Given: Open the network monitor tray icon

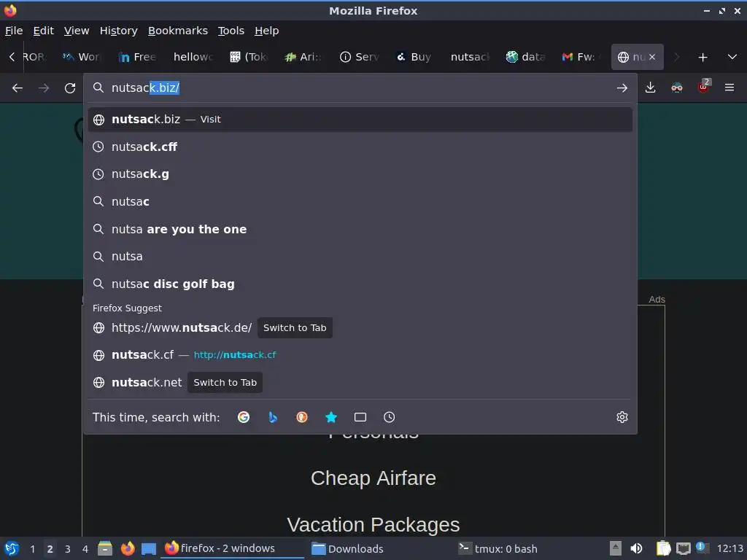Looking at the screenshot, I should tap(683, 548).
